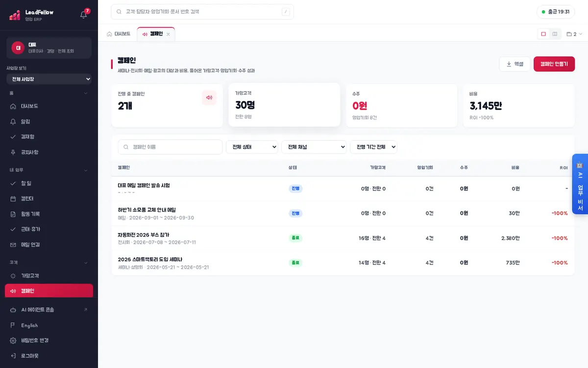
Task: Click the 출근 19:31 status button
Action: pyautogui.click(x=556, y=12)
